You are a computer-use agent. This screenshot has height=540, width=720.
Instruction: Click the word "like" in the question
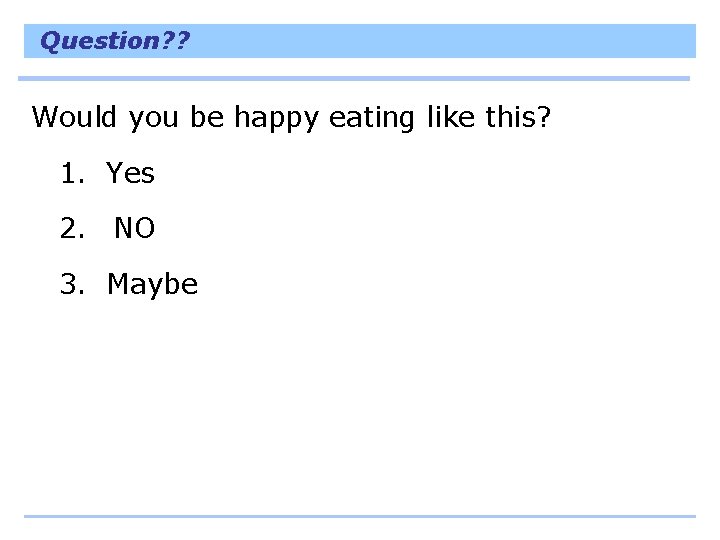(x=451, y=117)
